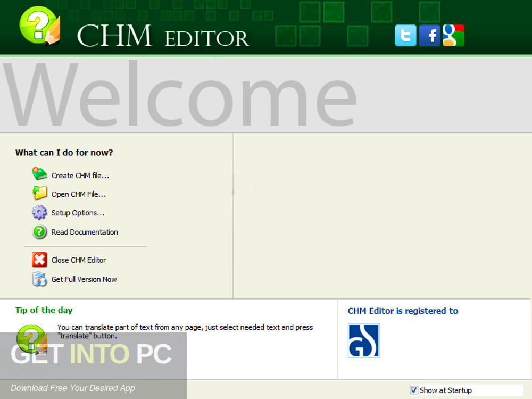
Task: Choose the Close CHM Editor link
Action: (78, 260)
